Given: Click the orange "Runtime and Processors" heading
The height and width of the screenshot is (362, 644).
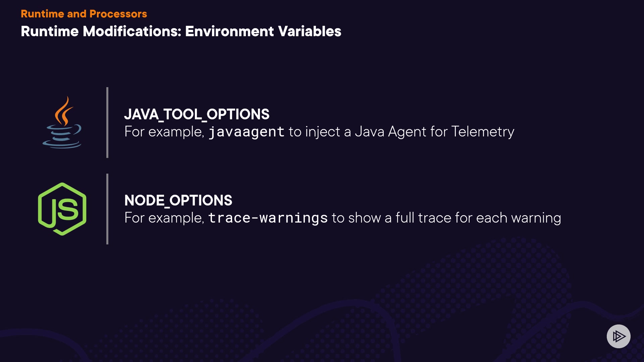Looking at the screenshot, I should [84, 14].
